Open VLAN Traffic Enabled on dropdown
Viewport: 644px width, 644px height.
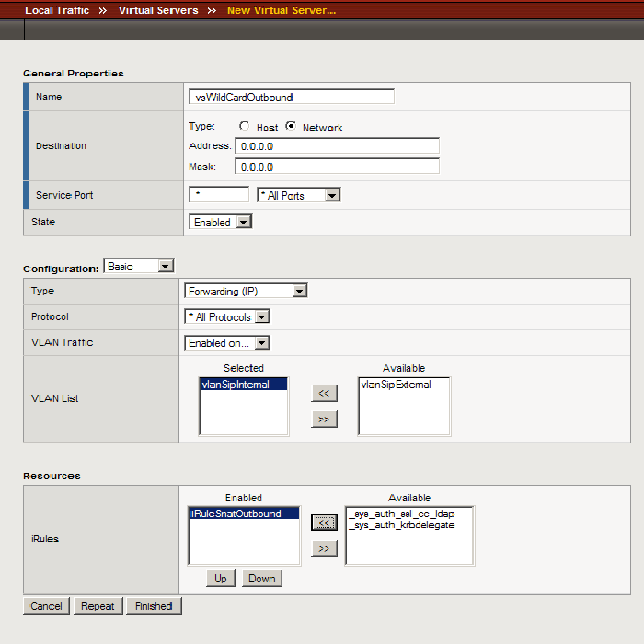click(x=227, y=342)
